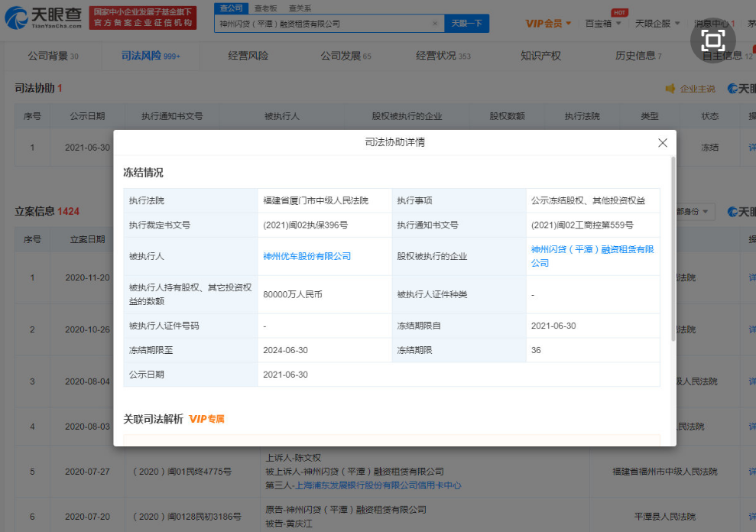The image size is (756, 532).
Task: Click the 上海浦东发展银行信用卡中心 link
Action: 378,485
